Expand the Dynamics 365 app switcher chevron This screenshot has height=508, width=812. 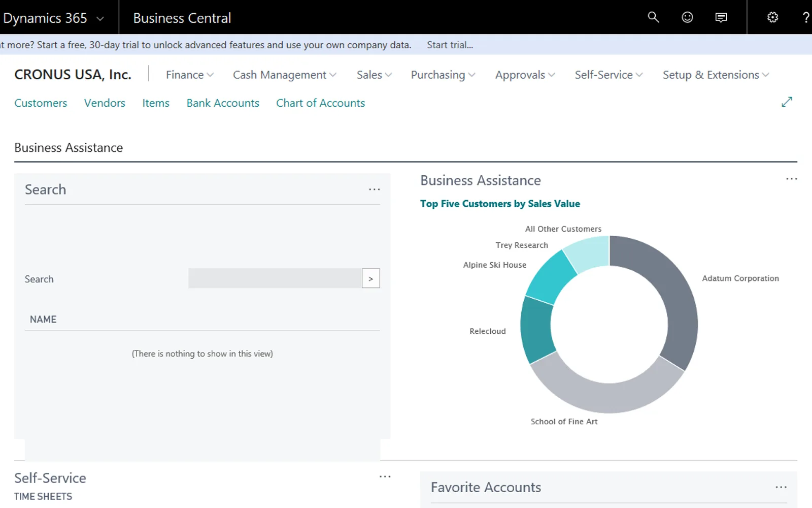point(100,19)
